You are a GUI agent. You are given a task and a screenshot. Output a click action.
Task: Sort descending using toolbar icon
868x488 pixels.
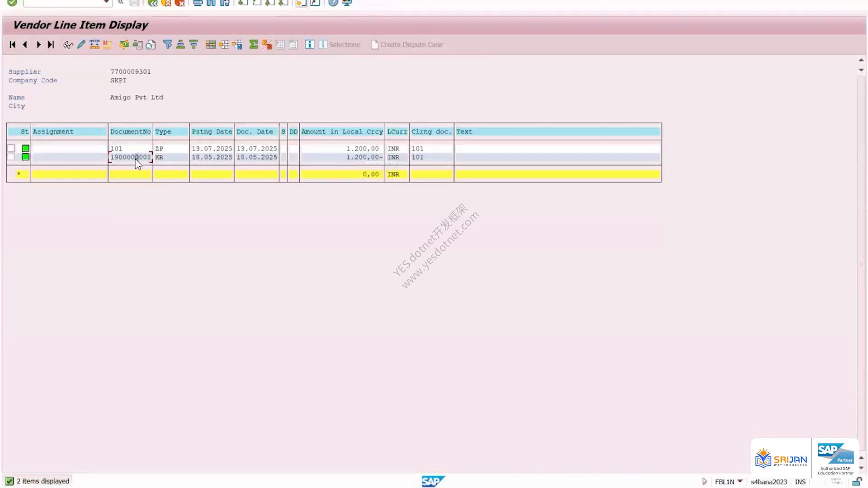click(193, 44)
